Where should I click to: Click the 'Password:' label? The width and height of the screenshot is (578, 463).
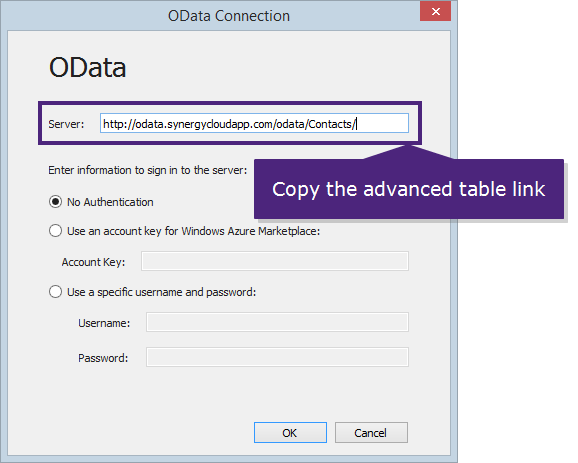tap(103, 358)
